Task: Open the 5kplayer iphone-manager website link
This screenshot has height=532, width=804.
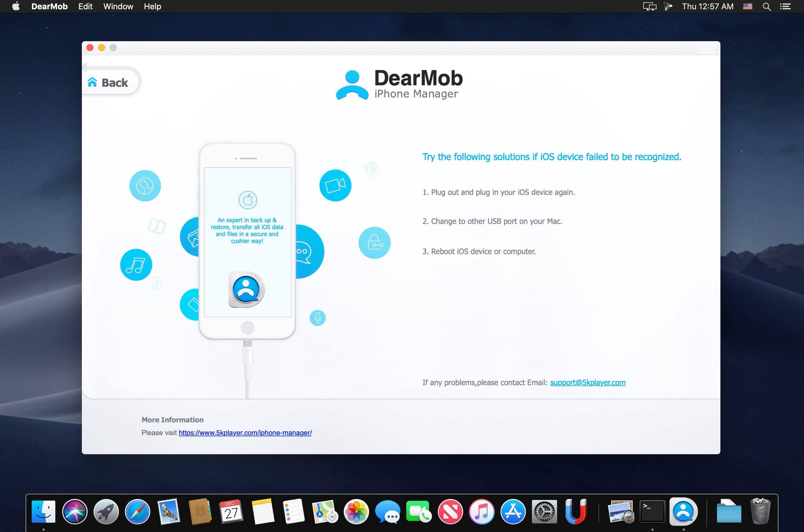Action: [x=245, y=433]
